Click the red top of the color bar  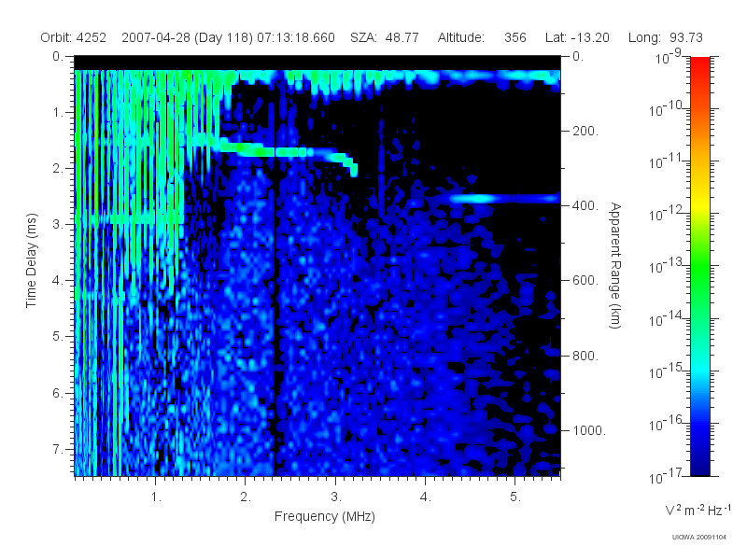(699, 63)
